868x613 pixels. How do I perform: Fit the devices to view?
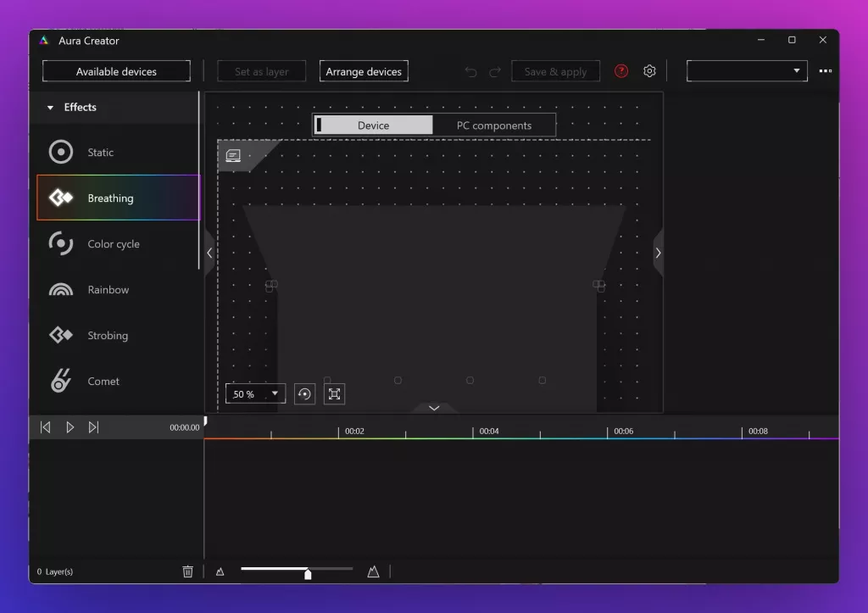pos(334,393)
